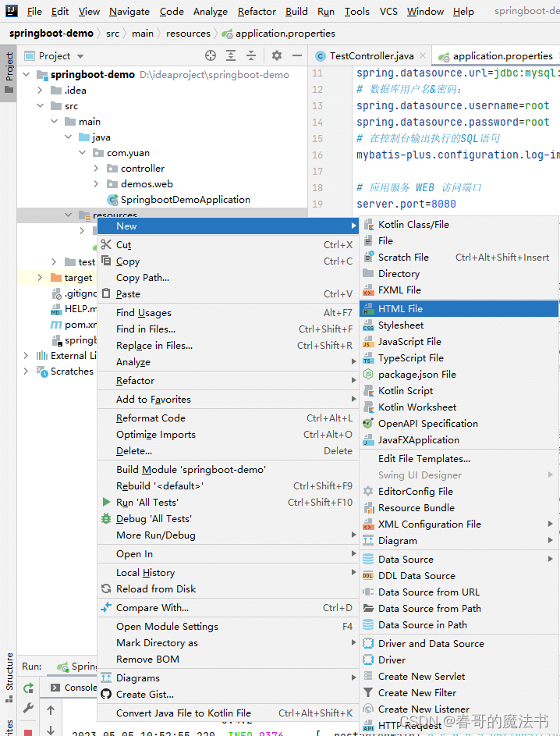Viewport: 560px width, 736px height.
Task: Open the Project view dropdown
Action: (x=80, y=56)
